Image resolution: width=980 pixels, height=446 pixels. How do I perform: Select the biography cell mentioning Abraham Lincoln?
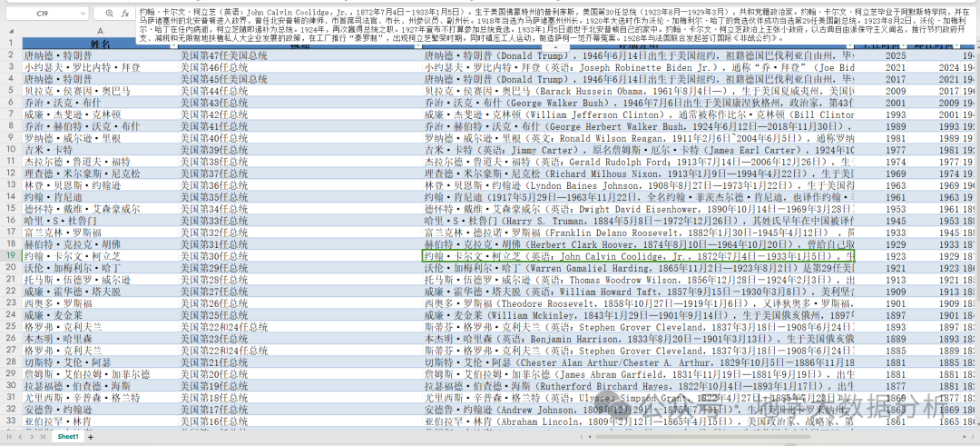[x=638, y=421]
